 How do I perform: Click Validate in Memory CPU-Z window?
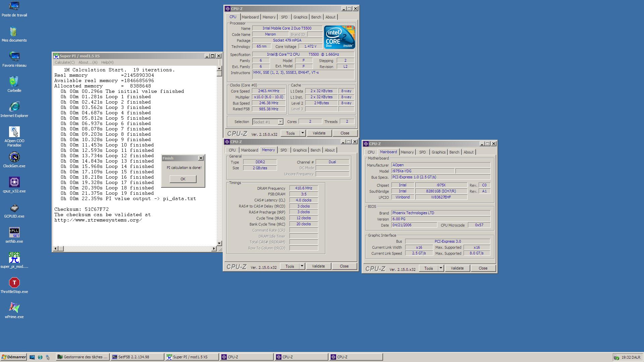[318, 266]
